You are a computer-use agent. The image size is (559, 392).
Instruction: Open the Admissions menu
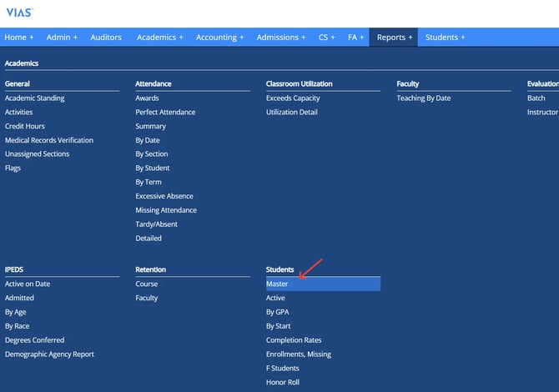tap(281, 38)
